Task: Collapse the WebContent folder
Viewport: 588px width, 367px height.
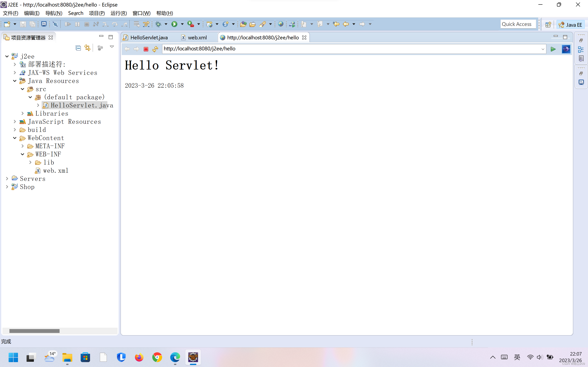Action: coord(14,138)
